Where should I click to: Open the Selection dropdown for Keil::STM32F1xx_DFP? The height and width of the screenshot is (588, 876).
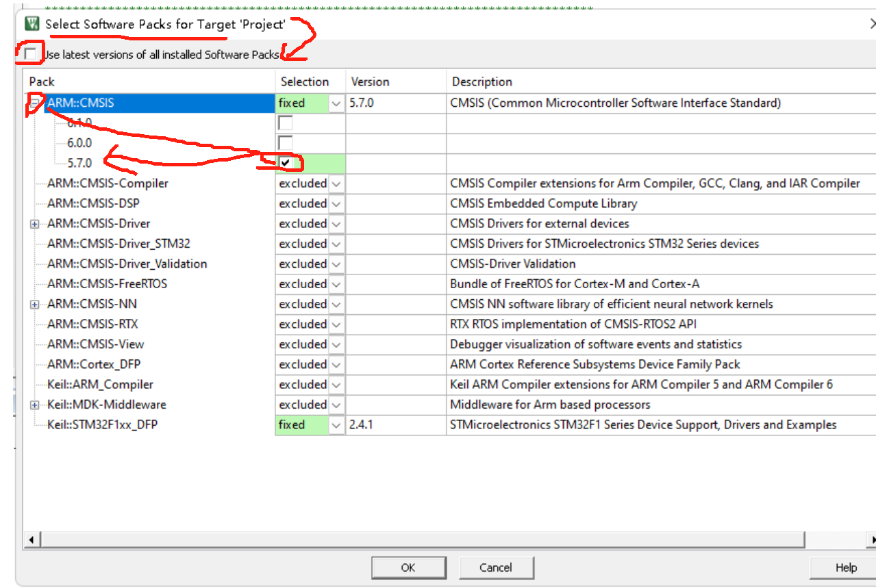click(336, 424)
